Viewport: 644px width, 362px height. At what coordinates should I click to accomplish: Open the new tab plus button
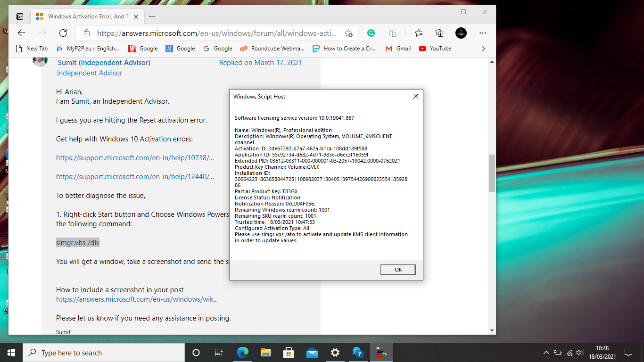pos(152,16)
